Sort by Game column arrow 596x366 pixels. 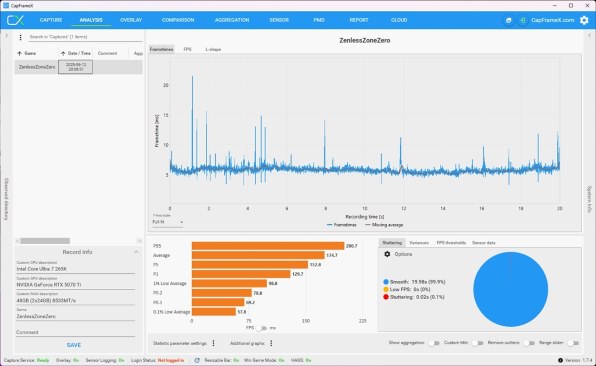[x=19, y=53]
